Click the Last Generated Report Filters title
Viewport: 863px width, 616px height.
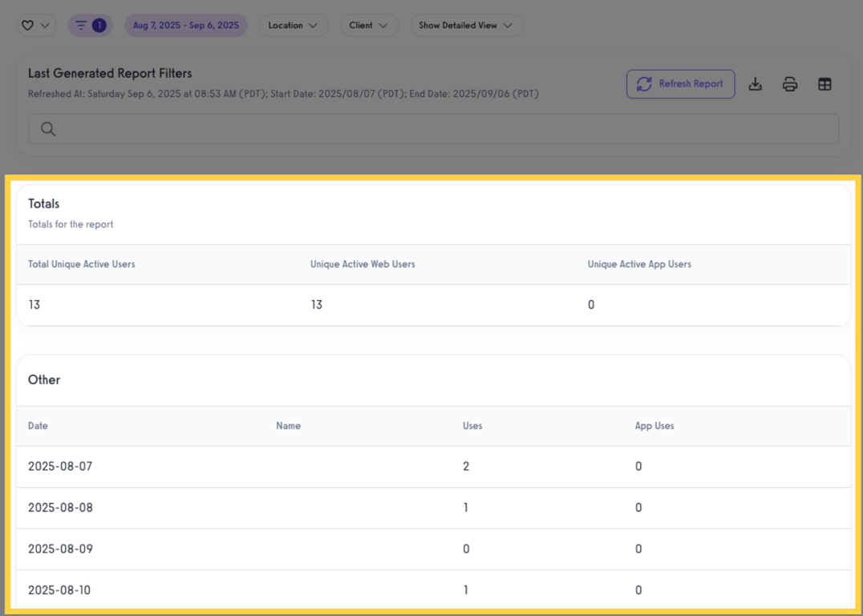110,73
